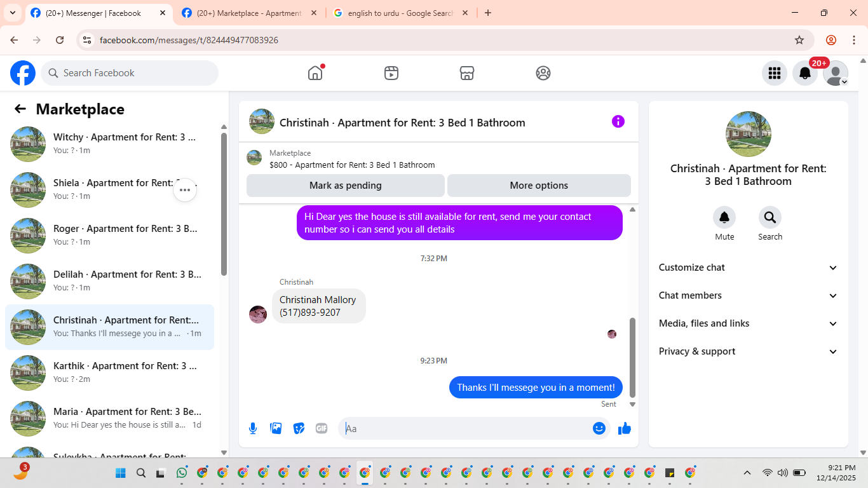868x488 pixels.
Task: Expand Chat members section
Action: (749, 295)
